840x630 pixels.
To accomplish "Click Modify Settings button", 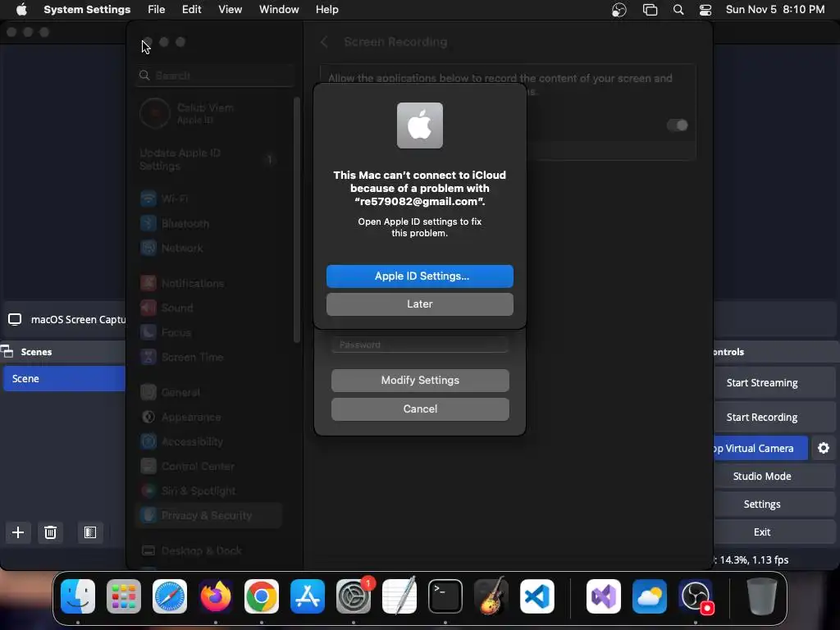I will coord(420,381).
